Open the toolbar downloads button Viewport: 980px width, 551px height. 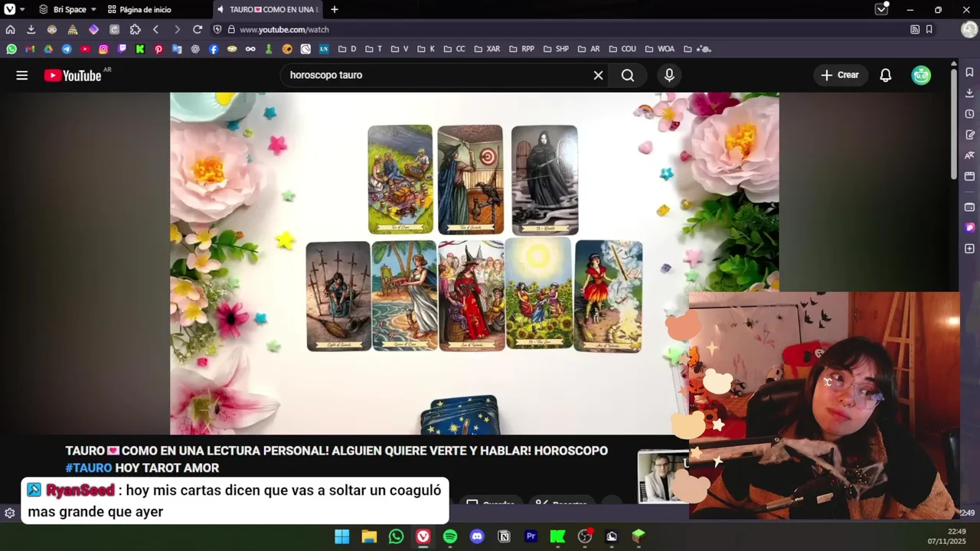click(31, 29)
